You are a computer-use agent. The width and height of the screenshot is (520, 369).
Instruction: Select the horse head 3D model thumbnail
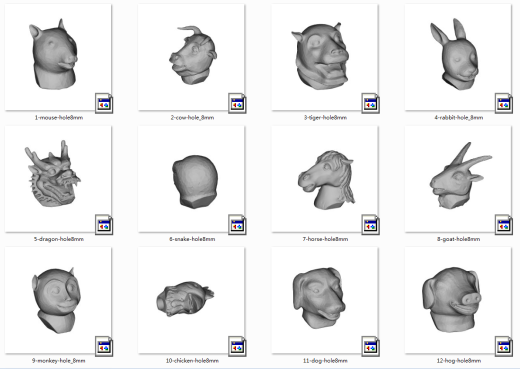[325, 179]
